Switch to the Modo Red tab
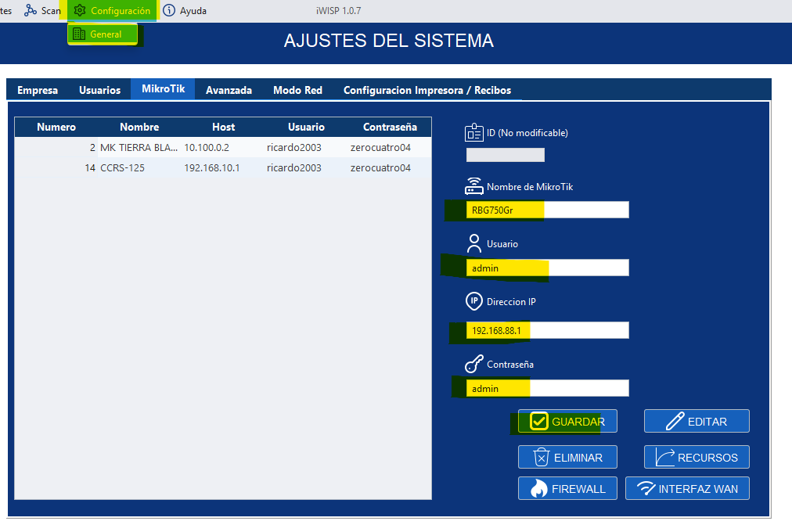This screenshot has height=532, width=792. tap(297, 88)
